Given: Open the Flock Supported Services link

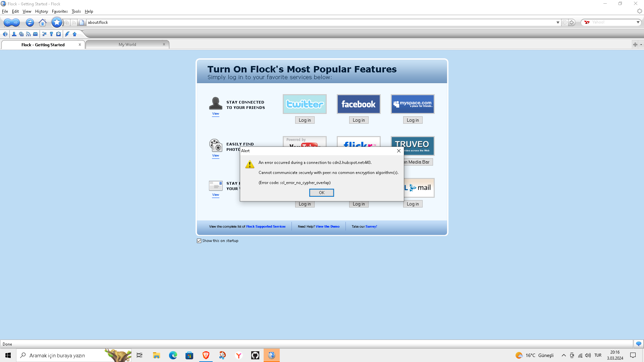Looking at the screenshot, I should coord(266,227).
